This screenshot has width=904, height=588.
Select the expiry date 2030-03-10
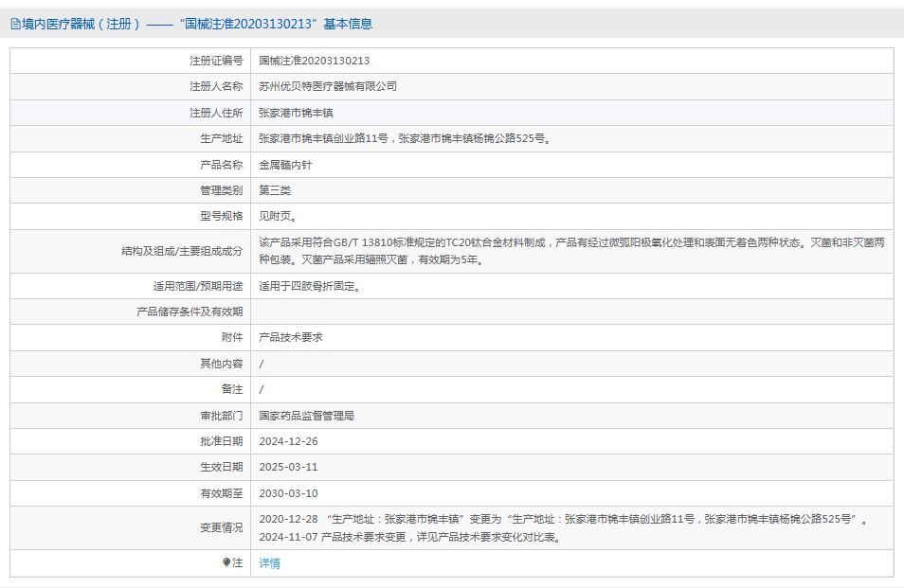tap(288, 493)
